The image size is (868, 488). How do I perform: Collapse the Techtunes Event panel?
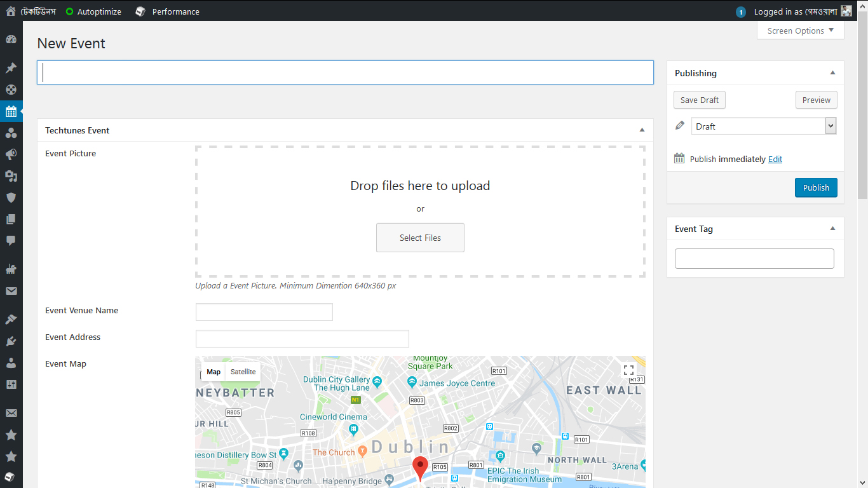pyautogui.click(x=642, y=130)
